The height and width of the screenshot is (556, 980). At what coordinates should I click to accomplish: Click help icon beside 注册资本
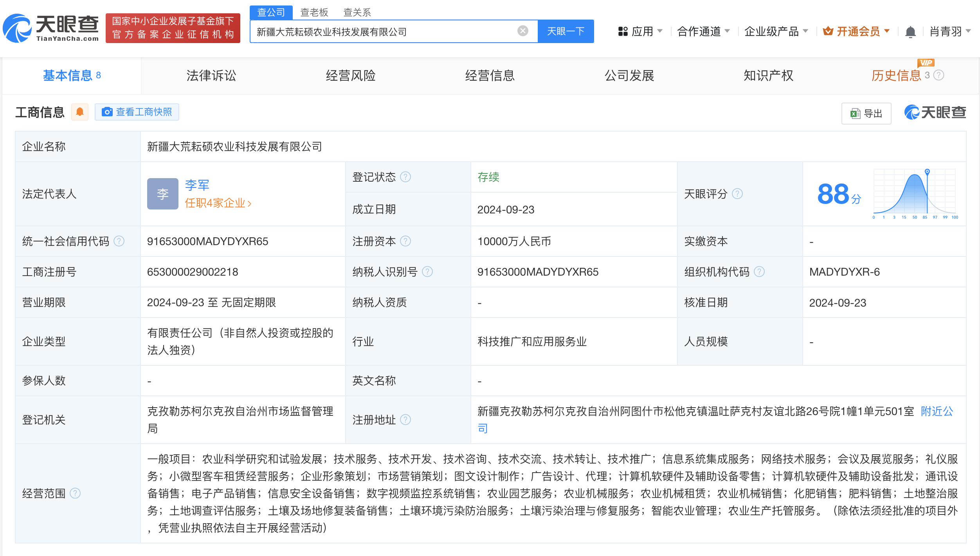click(x=406, y=241)
